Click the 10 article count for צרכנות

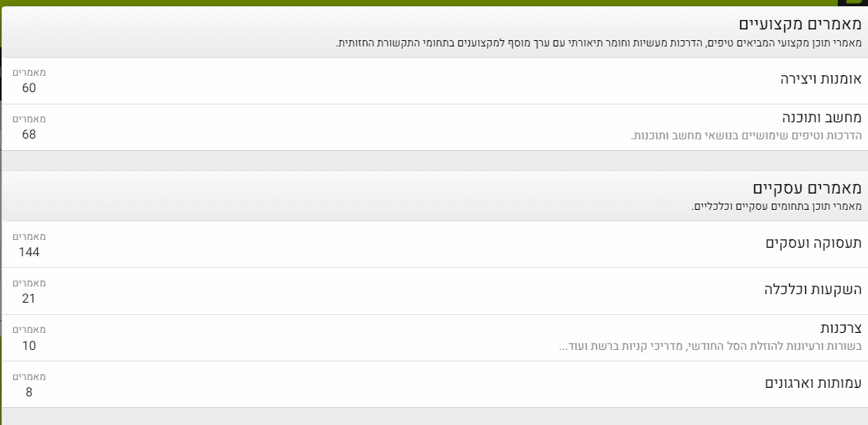pos(29,345)
